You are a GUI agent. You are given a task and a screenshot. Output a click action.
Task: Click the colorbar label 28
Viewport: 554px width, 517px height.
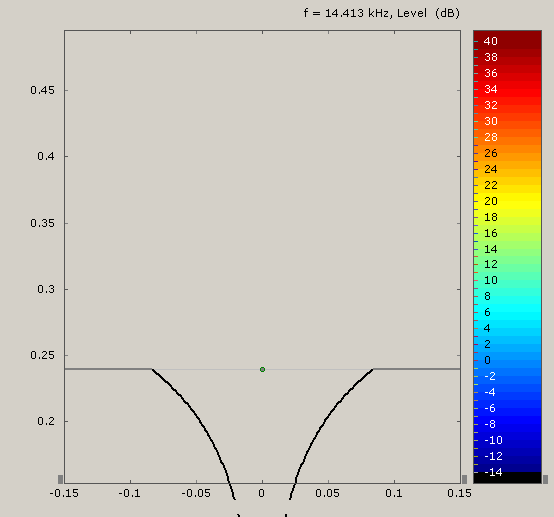(x=491, y=137)
